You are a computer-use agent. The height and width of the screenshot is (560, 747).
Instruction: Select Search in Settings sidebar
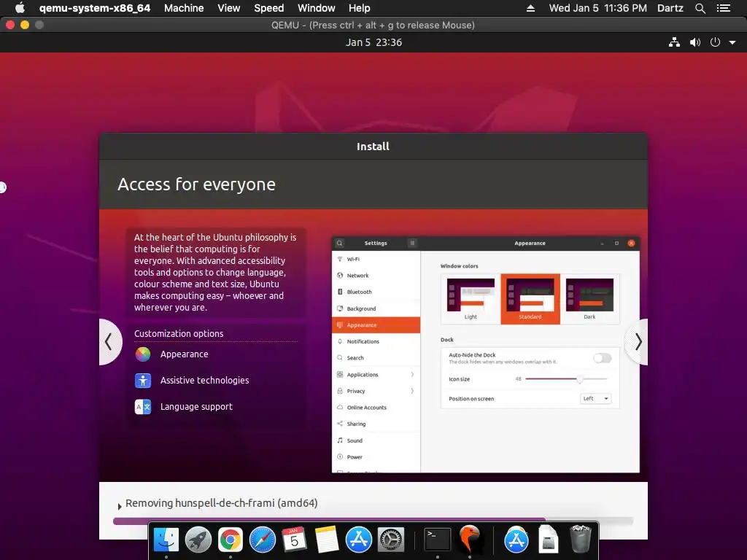[x=376, y=357]
